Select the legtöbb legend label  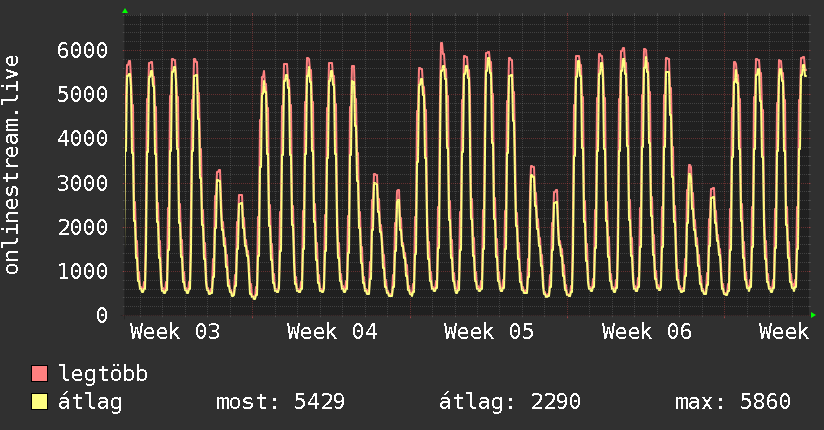pyautogui.click(x=103, y=375)
